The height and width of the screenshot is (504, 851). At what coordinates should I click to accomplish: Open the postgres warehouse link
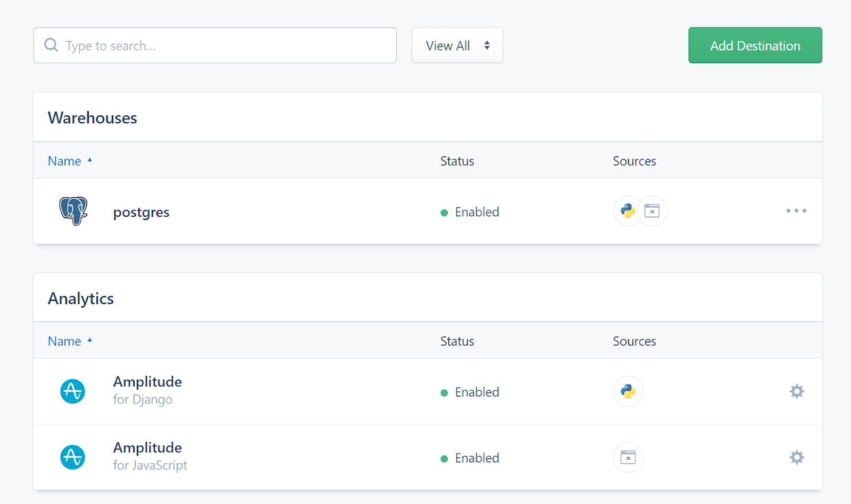click(141, 212)
